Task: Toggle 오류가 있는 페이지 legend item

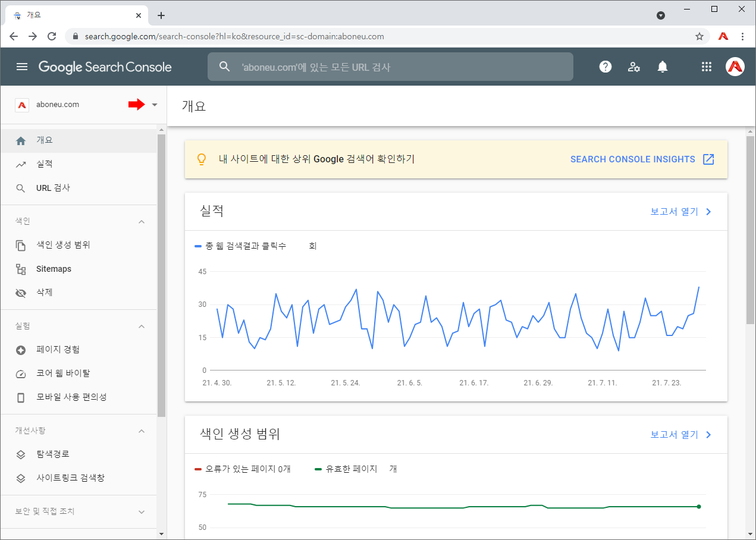Action: [x=243, y=469]
